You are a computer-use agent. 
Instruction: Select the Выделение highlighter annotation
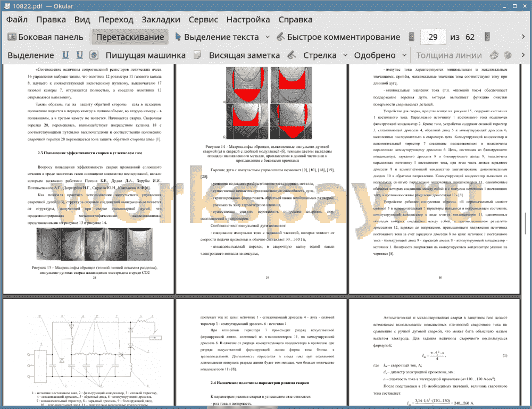click(30, 55)
